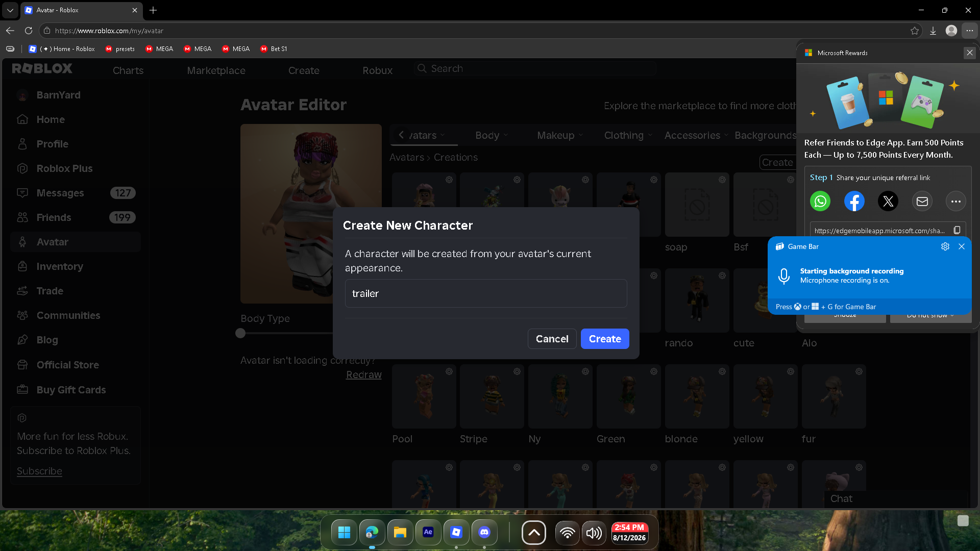The width and height of the screenshot is (980, 551).
Task: Open the Makeup dropdown tab
Action: tap(560, 135)
